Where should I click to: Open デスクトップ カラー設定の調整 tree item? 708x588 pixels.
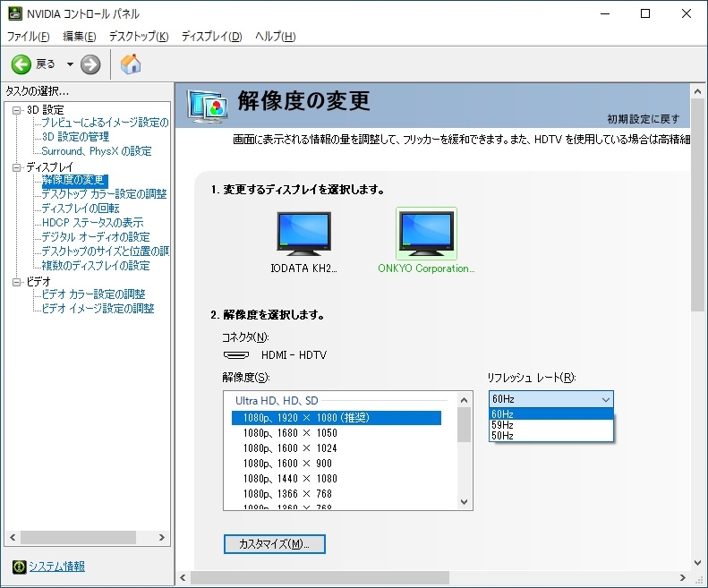(105, 194)
